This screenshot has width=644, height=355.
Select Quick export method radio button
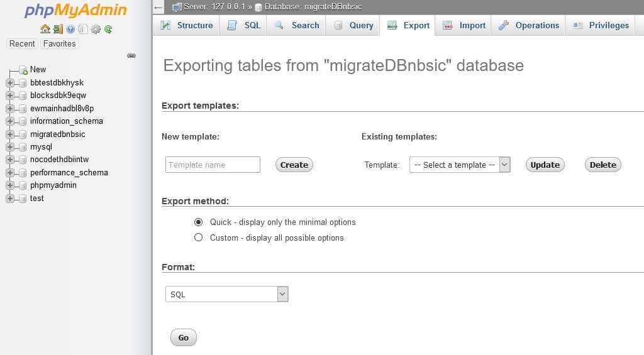(199, 222)
